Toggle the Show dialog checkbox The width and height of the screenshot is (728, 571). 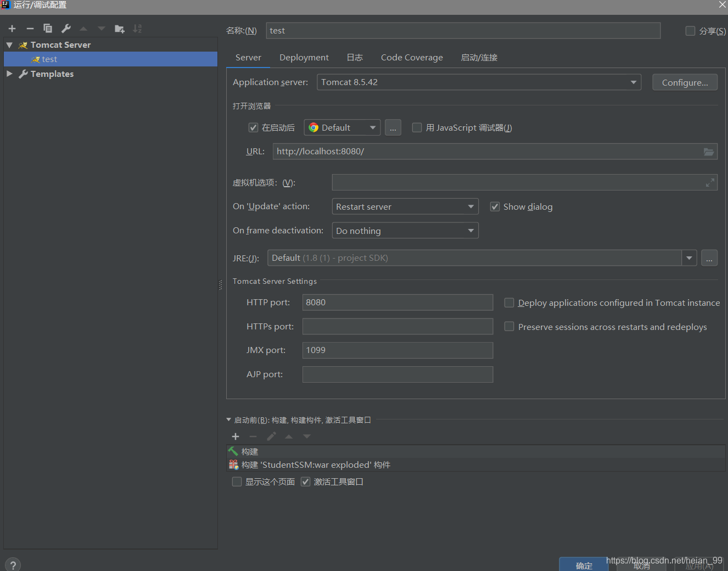point(495,206)
